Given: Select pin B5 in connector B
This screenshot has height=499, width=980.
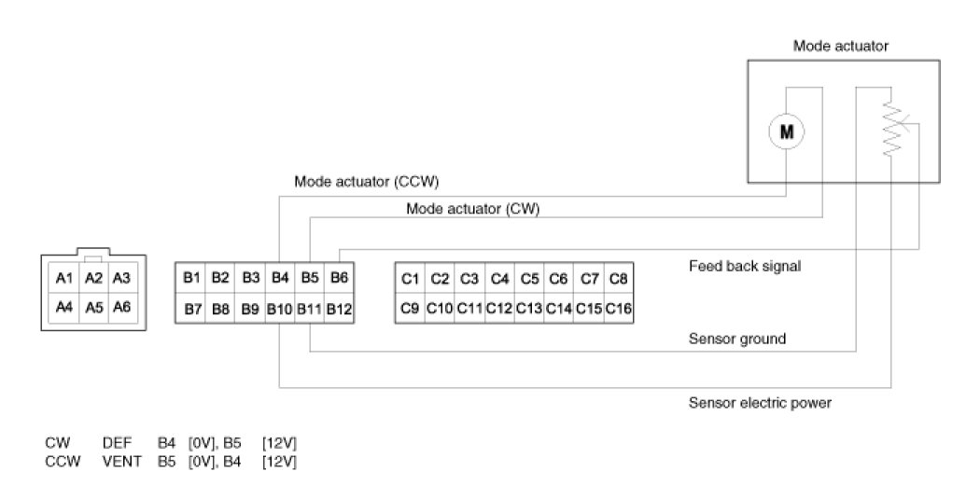Looking at the screenshot, I should 310,277.
